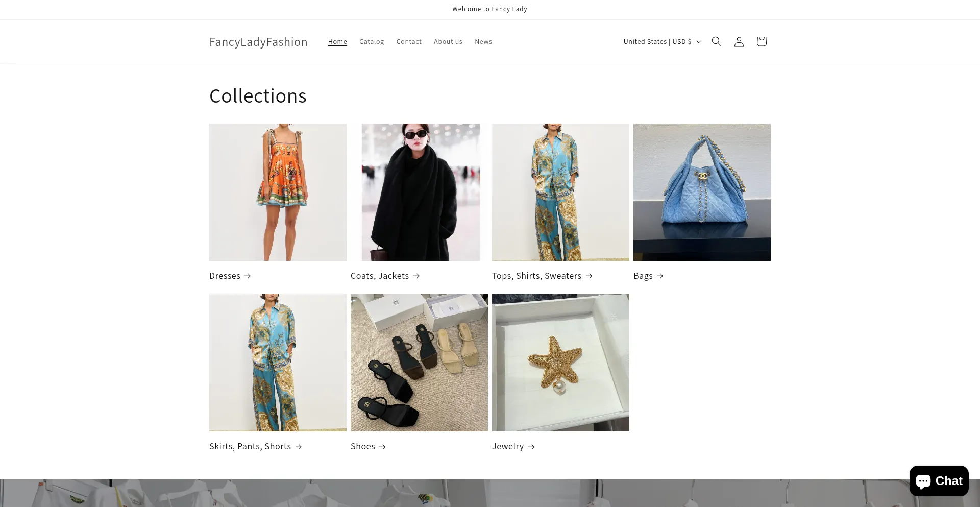
Task: Open the About us page
Action: click(448, 41)
